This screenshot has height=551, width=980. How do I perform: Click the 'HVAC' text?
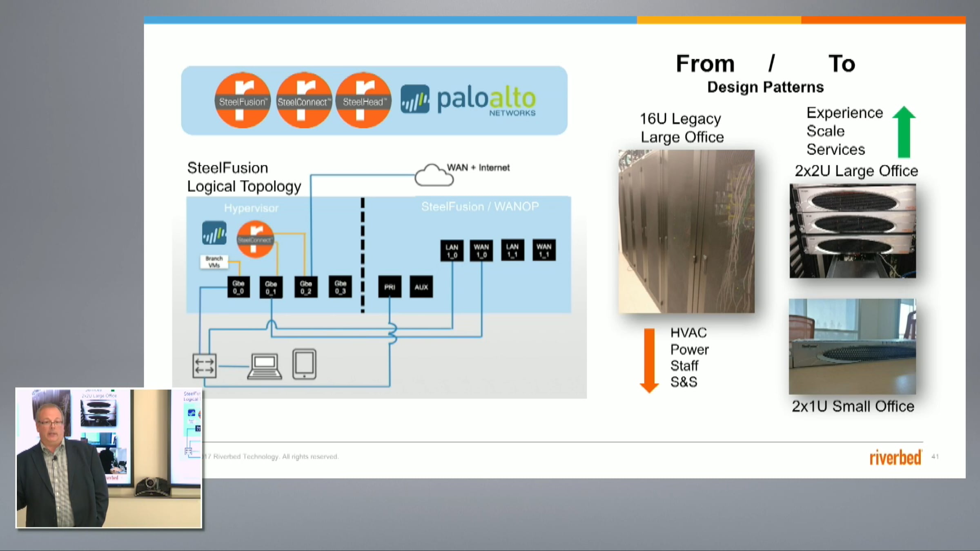(688, 333)
